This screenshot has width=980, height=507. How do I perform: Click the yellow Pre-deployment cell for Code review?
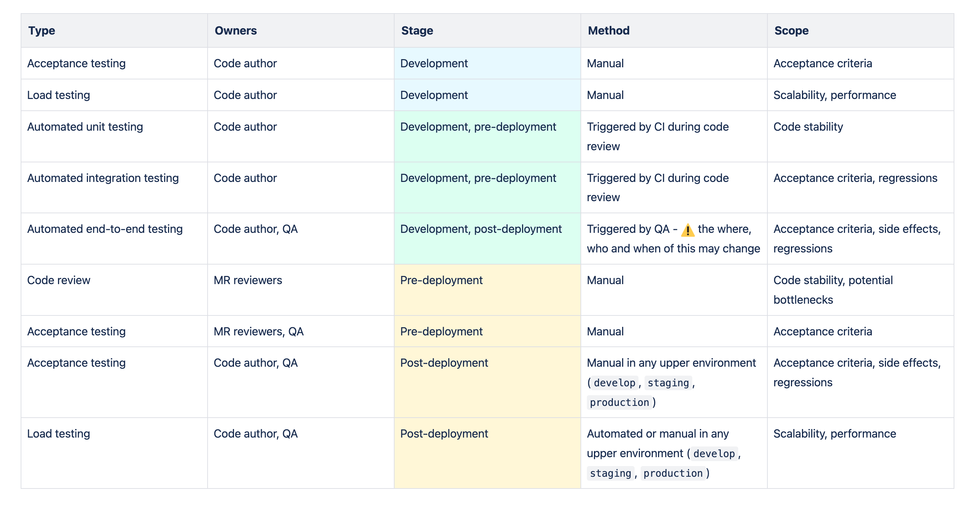[x=441, y=280]
